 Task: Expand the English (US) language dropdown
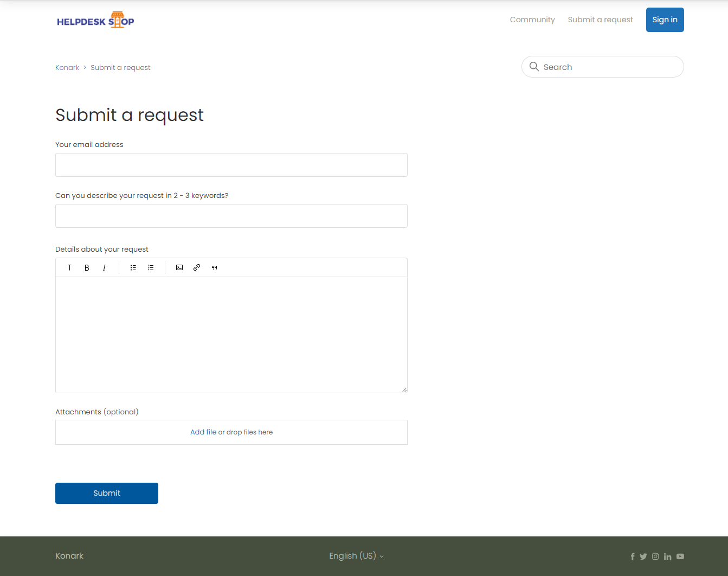point(356,556)
